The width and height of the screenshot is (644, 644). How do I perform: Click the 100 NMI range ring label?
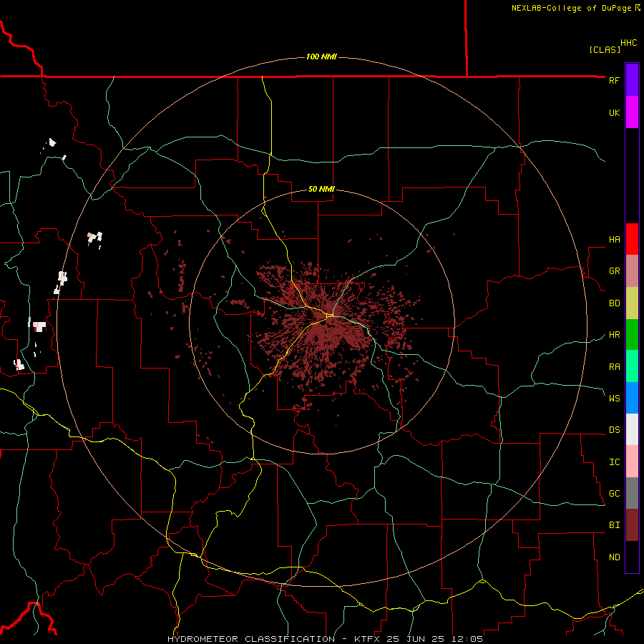point(321,57)
